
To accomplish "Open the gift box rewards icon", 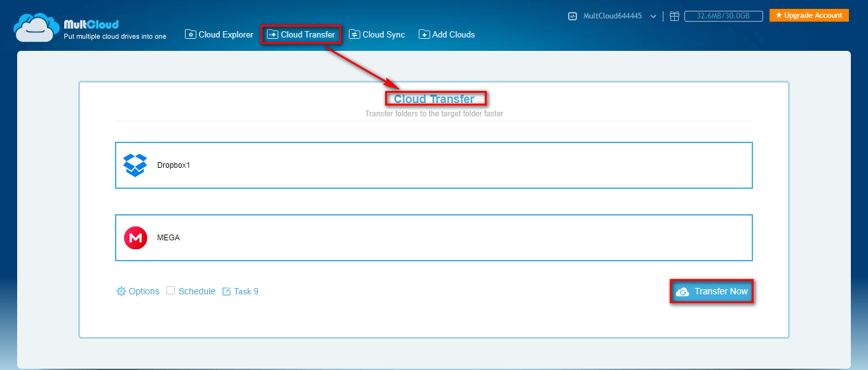I will (x=674, y=16).
